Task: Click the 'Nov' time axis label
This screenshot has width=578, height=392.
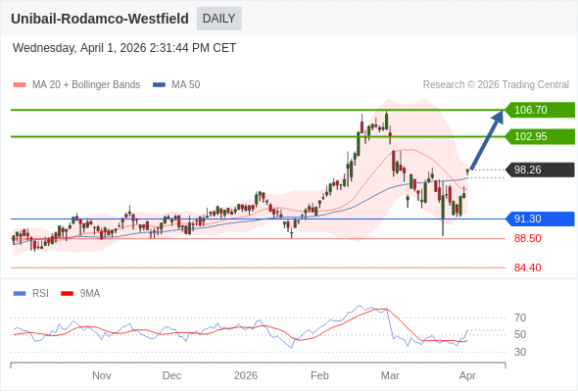Action: point(101,375)
